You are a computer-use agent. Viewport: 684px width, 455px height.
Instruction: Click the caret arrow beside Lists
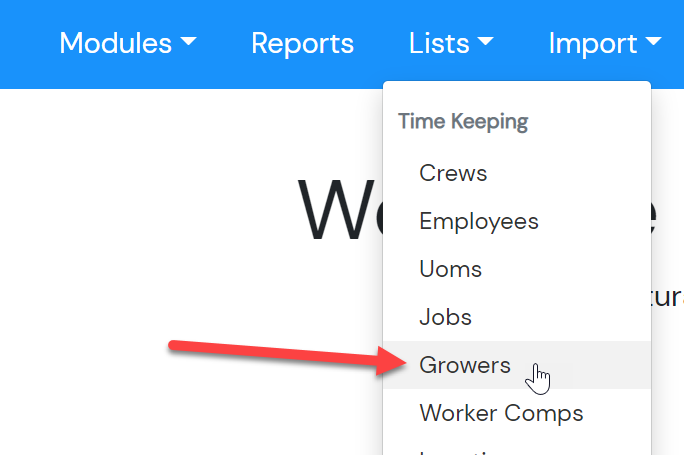486,41
